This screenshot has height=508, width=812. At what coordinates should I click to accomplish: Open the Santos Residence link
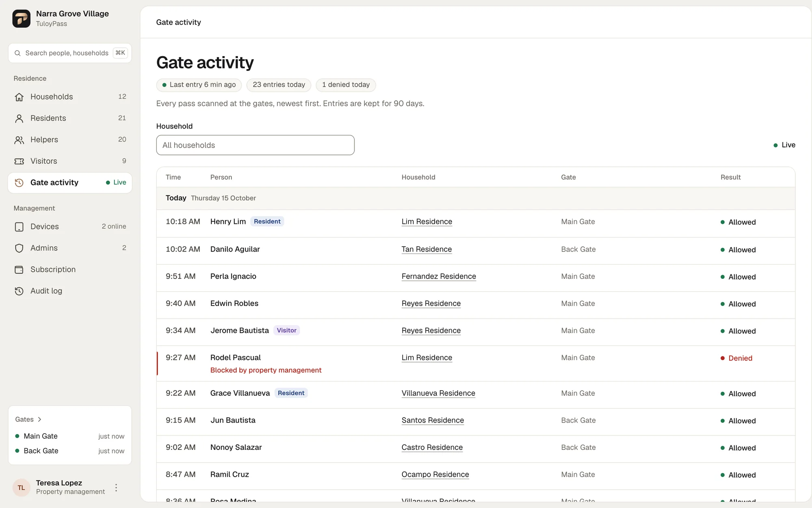tap(432, 421)
